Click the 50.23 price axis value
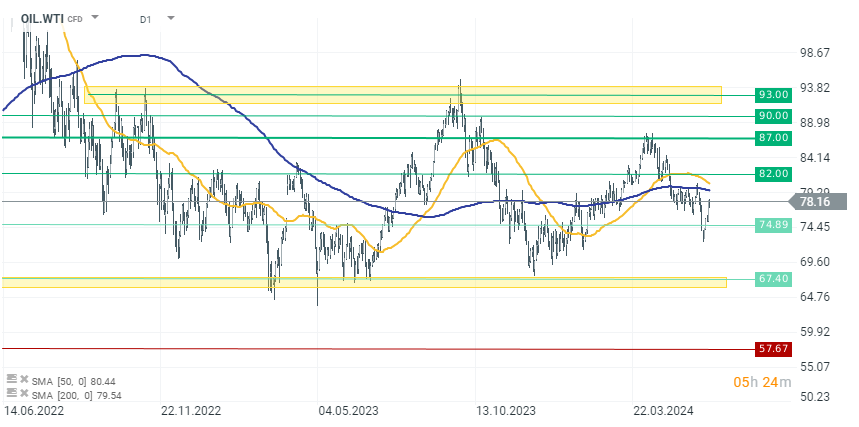859x427 pixels. point(815,396)
